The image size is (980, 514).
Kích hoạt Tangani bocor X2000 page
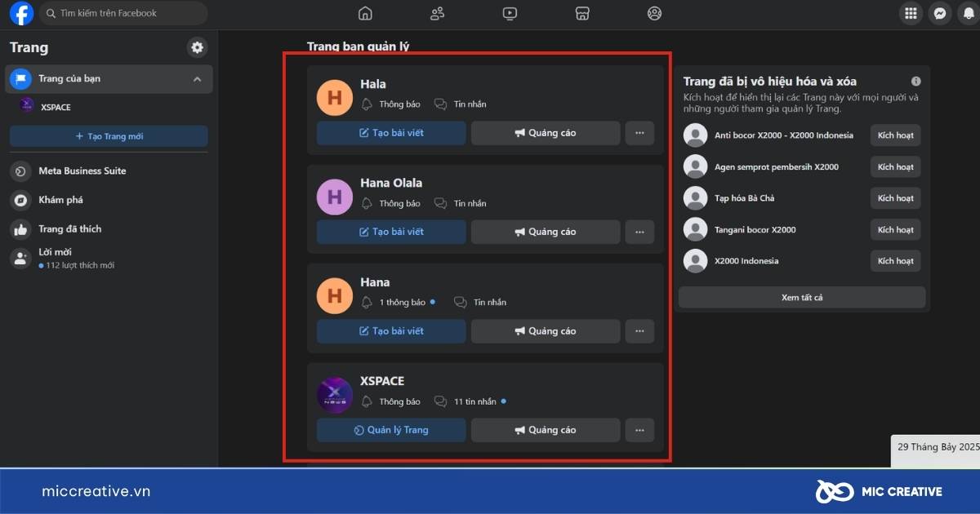895,230
